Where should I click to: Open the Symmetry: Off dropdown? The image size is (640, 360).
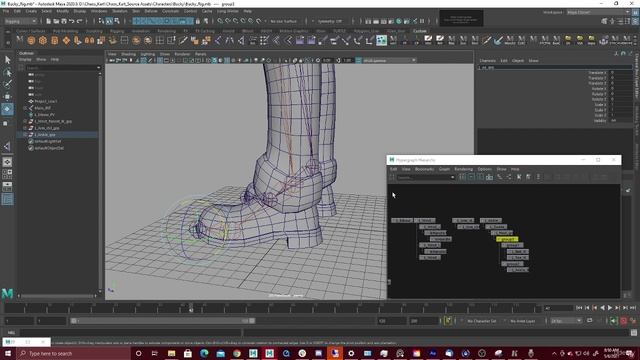tap(330, 21)
